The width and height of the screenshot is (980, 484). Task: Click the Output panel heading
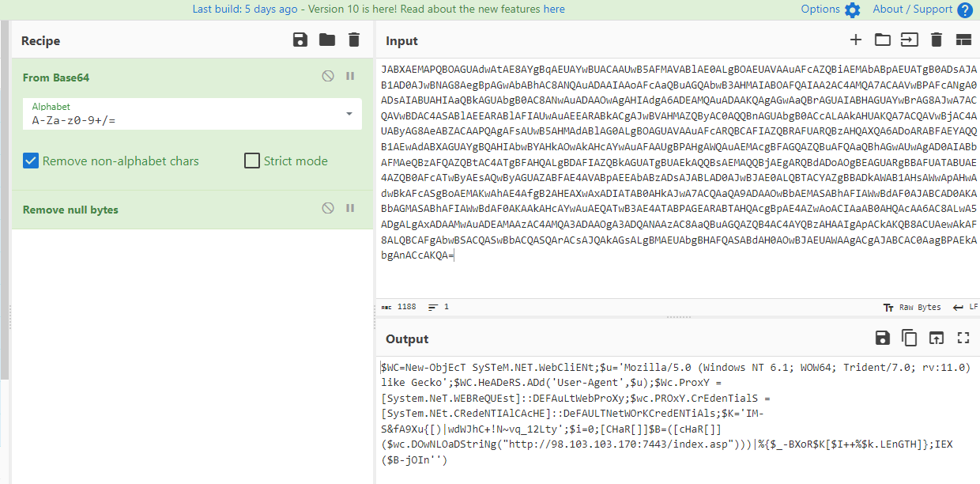pos(407,339)
